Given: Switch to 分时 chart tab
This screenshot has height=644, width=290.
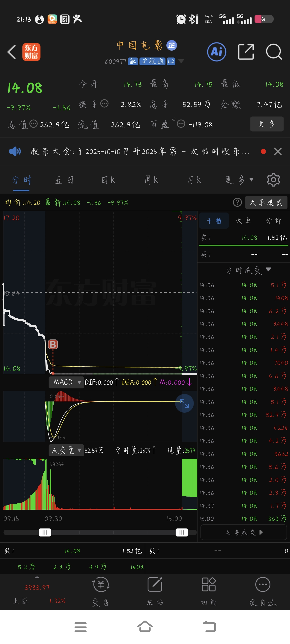Looking at the screenshot, I should (x=21, y=180).
